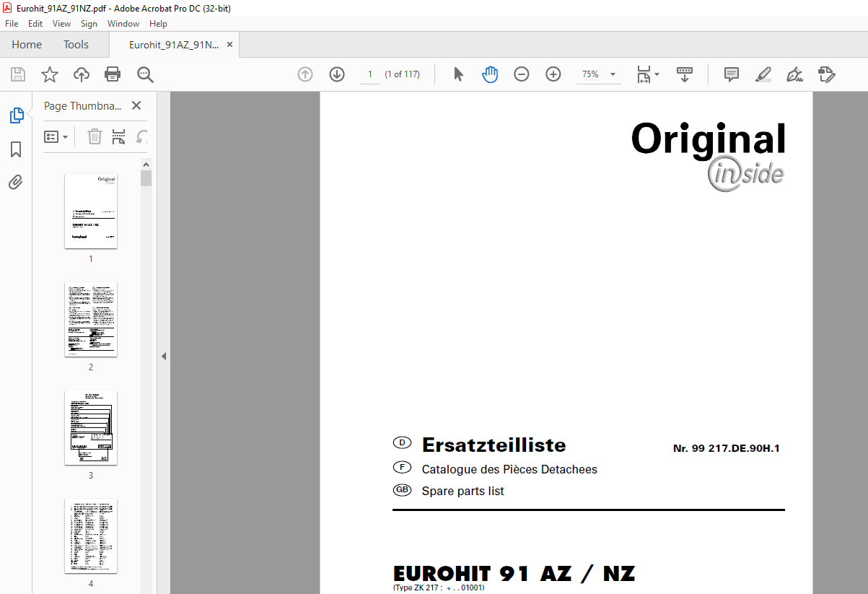868x594 pixels.
Task: Open the fit page options icon
Action: coord(647,74)
